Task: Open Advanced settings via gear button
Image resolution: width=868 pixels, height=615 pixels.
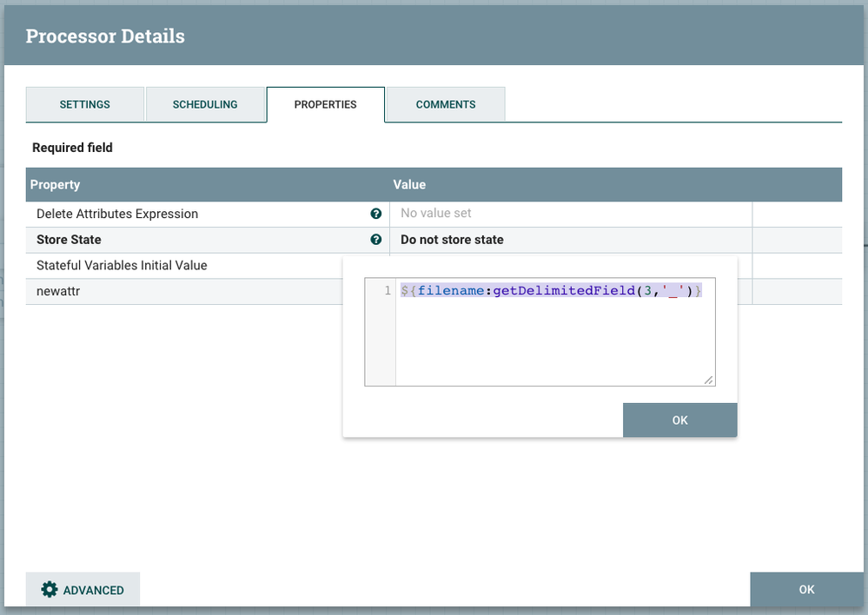Action: click(83, 590)
